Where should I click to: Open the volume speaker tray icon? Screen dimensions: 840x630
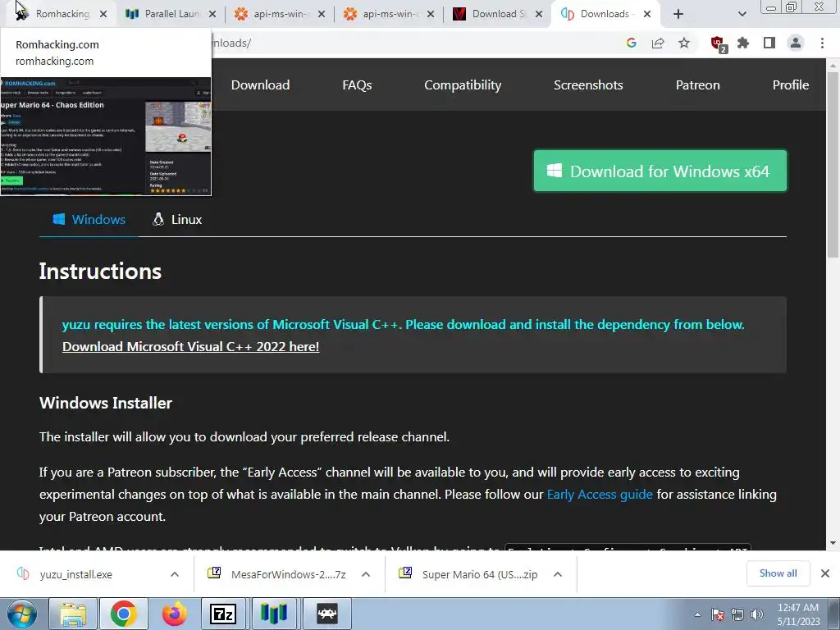[757, 614]
